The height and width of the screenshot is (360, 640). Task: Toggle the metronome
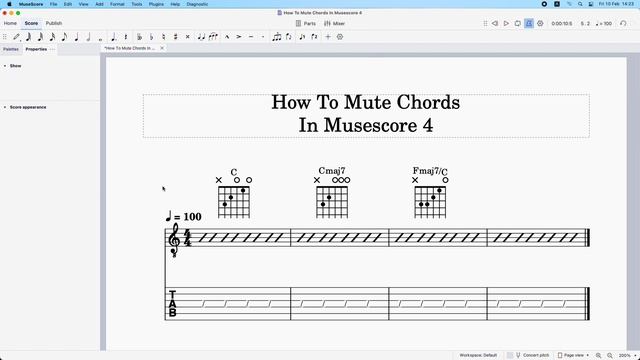529,23
